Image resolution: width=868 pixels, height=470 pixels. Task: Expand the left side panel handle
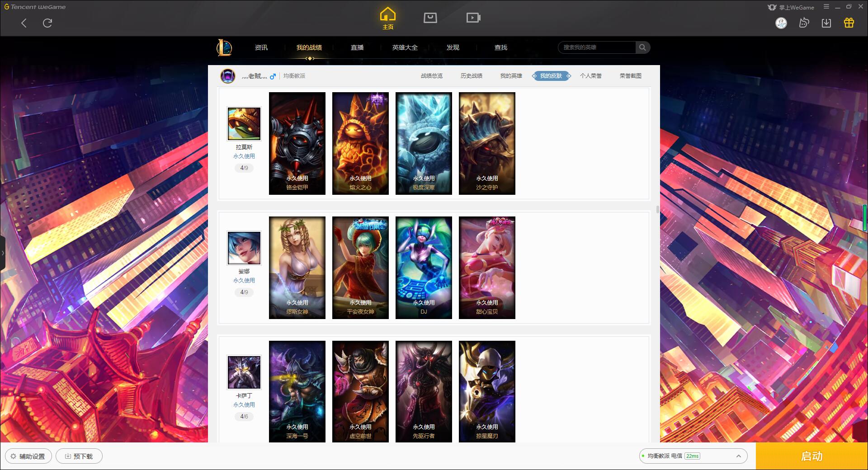[x=3, y=253]
